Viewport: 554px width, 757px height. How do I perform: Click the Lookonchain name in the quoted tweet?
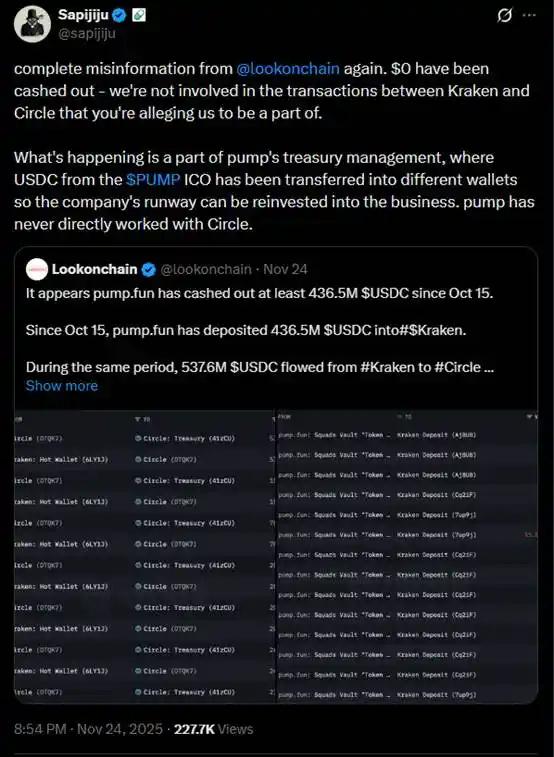[x=94, y=269]
